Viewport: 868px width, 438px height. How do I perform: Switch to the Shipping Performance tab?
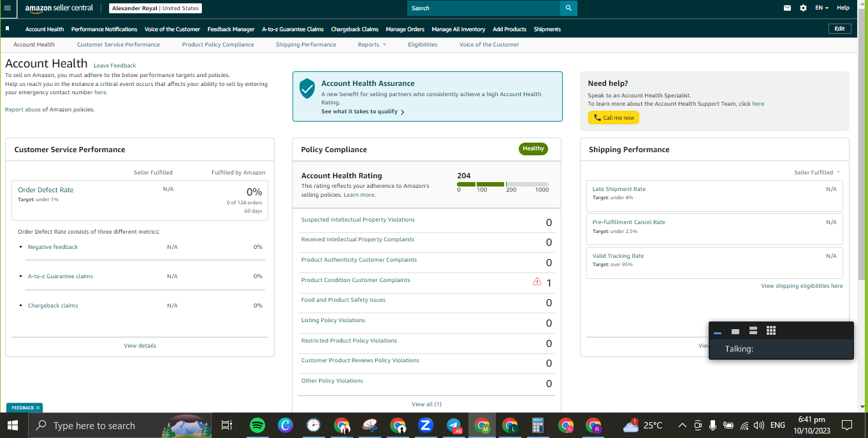306,45
